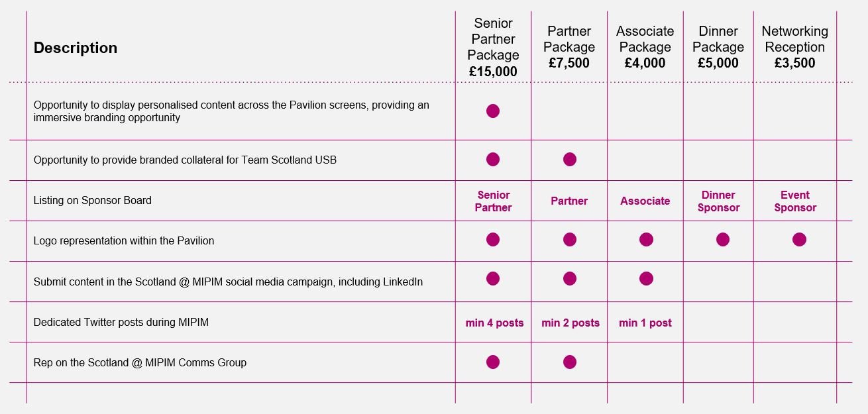This screenshot has height=414, width=868.
Task: Click Dinner Package dot for Logo representation
Action: coord(723,240)
